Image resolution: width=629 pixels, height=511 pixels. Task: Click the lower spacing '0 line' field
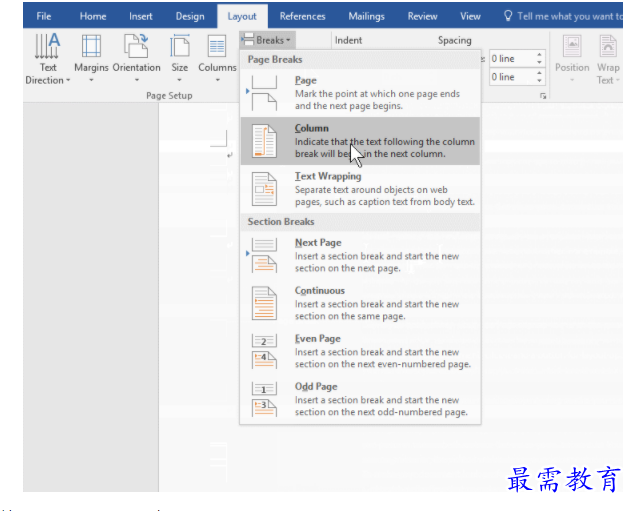(513, 77)
